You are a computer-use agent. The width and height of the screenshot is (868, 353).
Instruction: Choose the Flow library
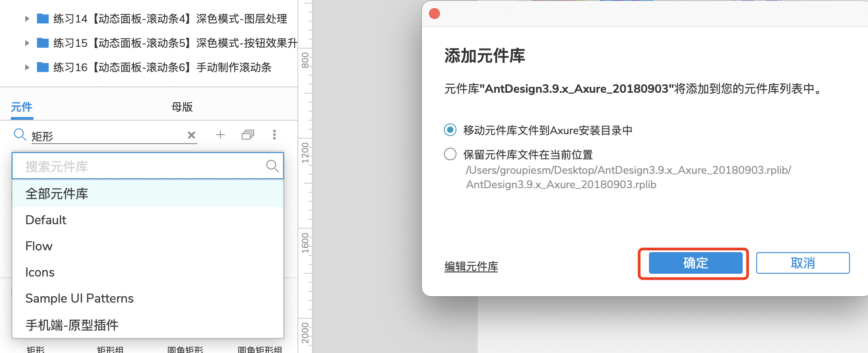148,246
